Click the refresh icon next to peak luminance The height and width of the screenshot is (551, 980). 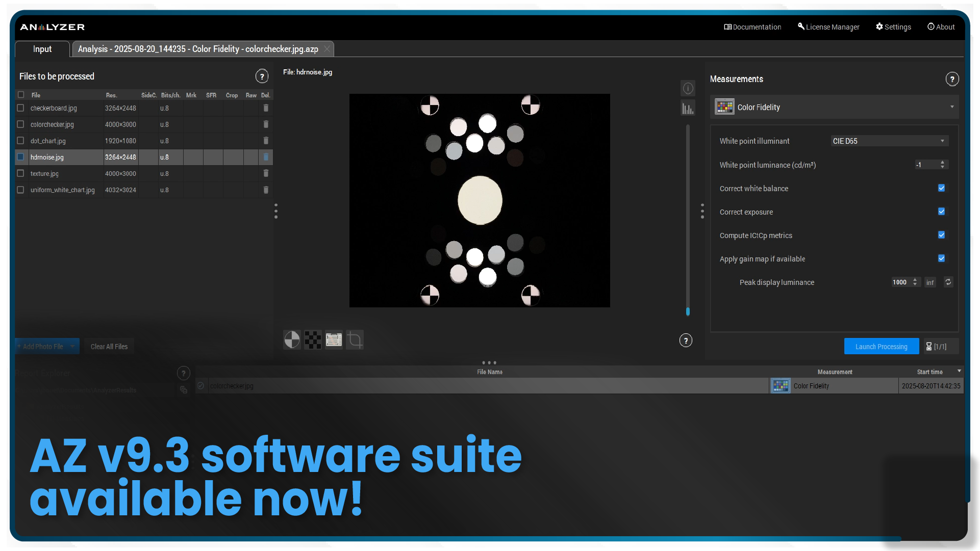[x=948, y=282]
